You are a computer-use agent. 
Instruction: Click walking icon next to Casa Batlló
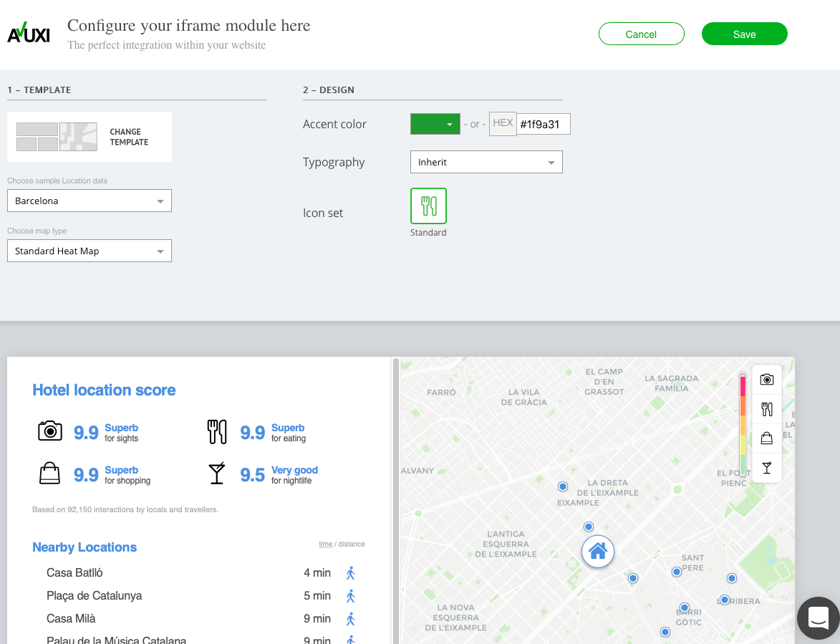pos(351,573)
